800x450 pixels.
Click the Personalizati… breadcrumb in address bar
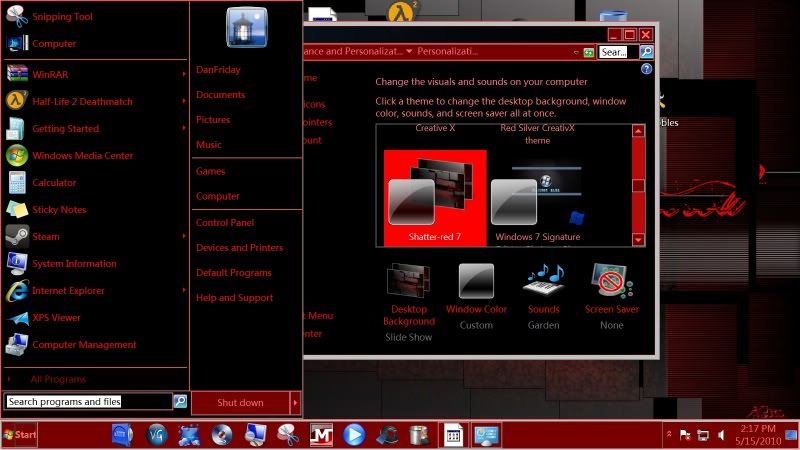tap(447, 52)
